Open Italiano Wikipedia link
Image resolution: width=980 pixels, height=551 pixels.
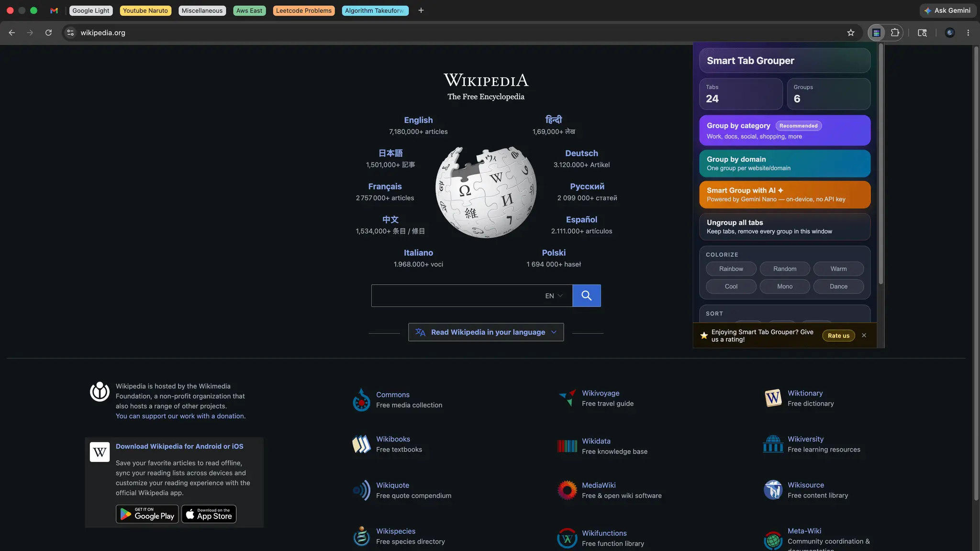(x=418, y=253)
